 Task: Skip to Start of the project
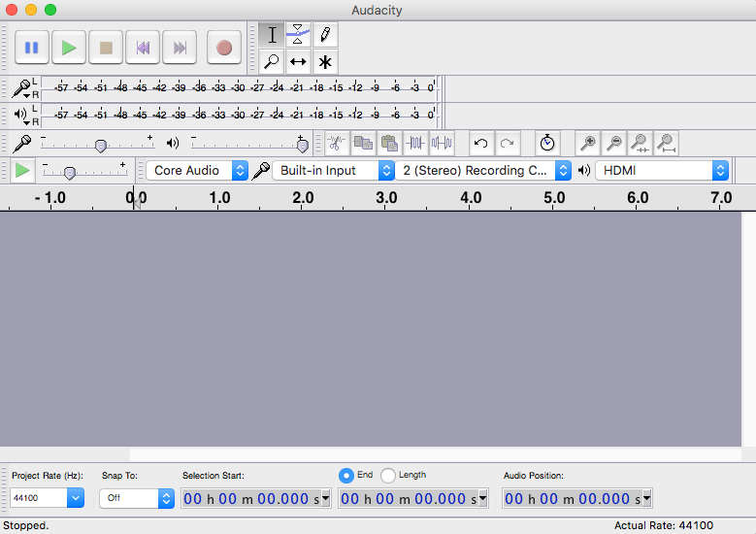coord(143,48)
